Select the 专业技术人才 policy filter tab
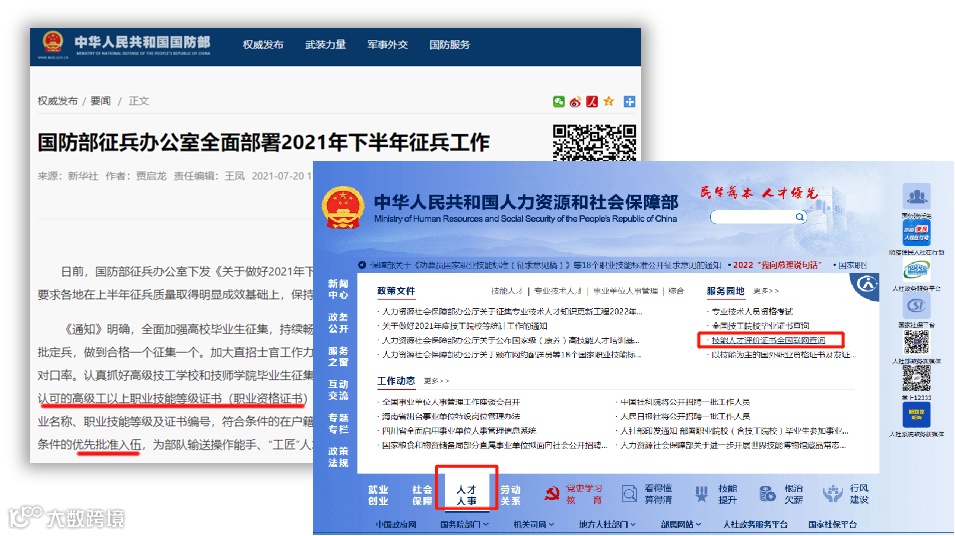This screenshot has width=955, height=536. click(x=557, y=291)
